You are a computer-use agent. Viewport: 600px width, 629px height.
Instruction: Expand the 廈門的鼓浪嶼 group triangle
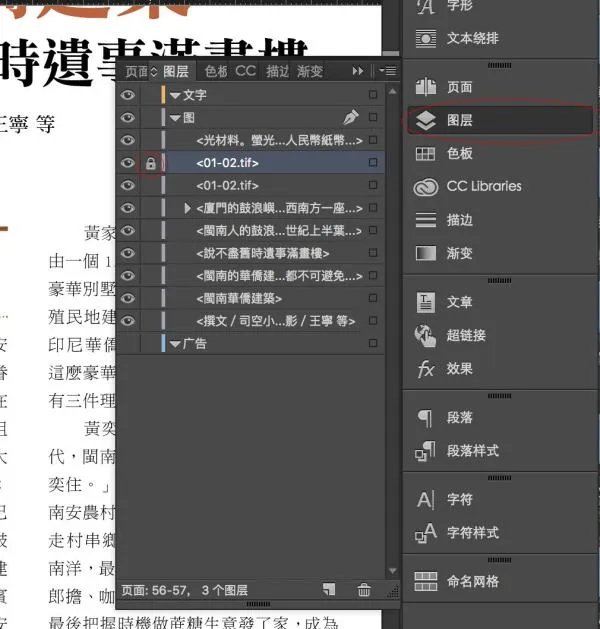(187, 208)
